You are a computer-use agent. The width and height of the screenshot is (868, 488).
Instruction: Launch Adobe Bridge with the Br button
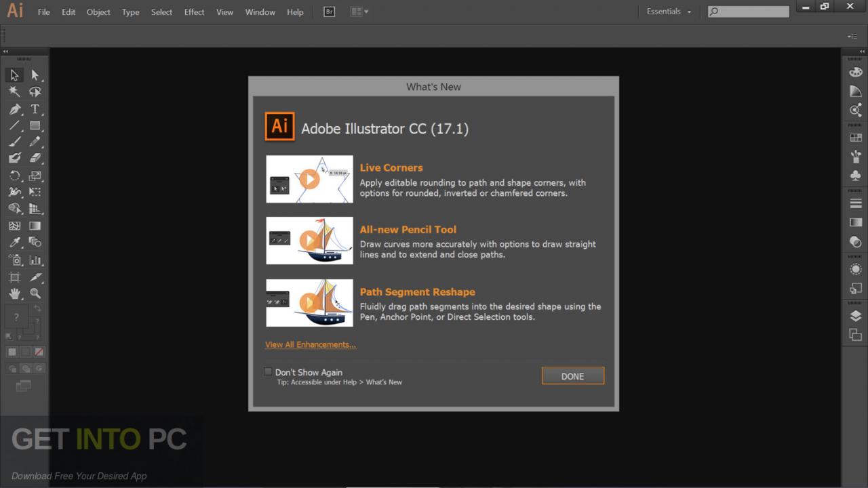pyautogui.click(x=329, y=12)
